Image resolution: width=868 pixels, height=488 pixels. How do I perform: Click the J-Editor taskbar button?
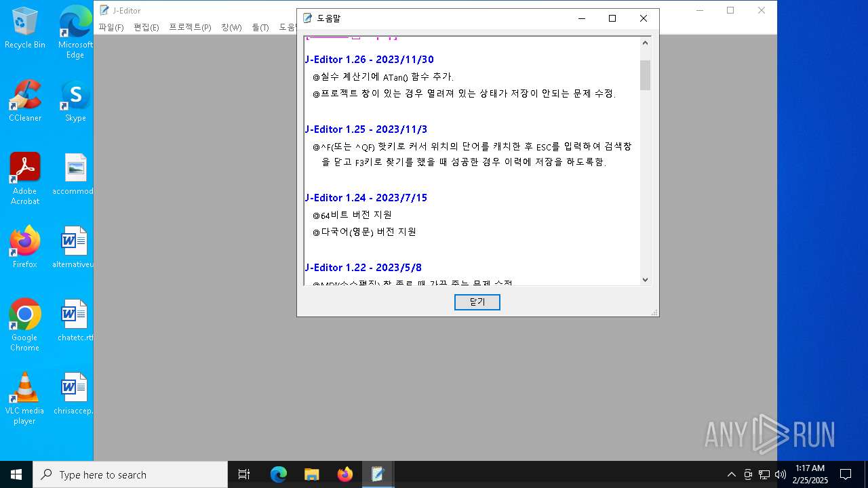378,474
